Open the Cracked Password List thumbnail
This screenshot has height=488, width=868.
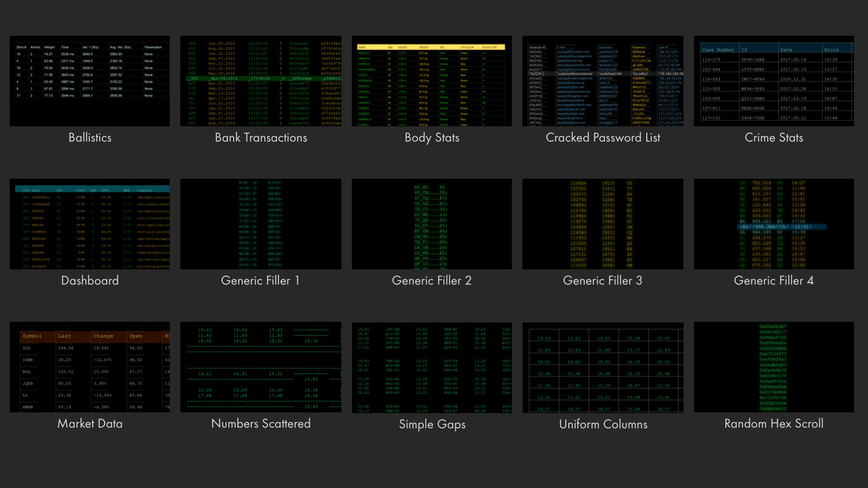pos(603,81)
